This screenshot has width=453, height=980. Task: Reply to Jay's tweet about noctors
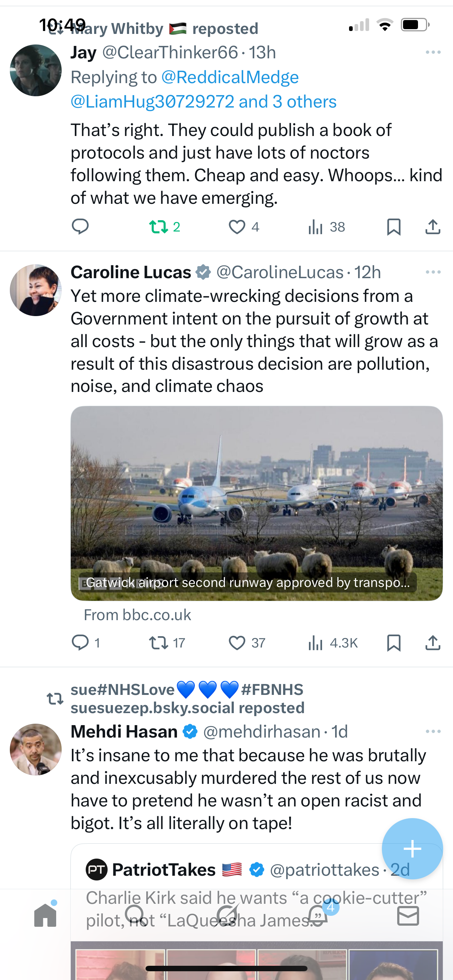tap(80, 227)
